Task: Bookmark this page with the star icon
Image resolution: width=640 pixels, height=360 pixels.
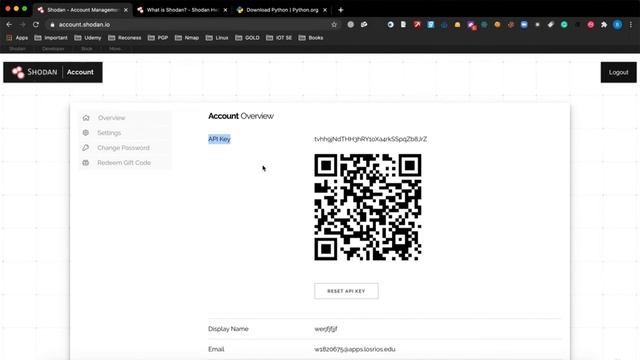Action: tap(334, 24)
